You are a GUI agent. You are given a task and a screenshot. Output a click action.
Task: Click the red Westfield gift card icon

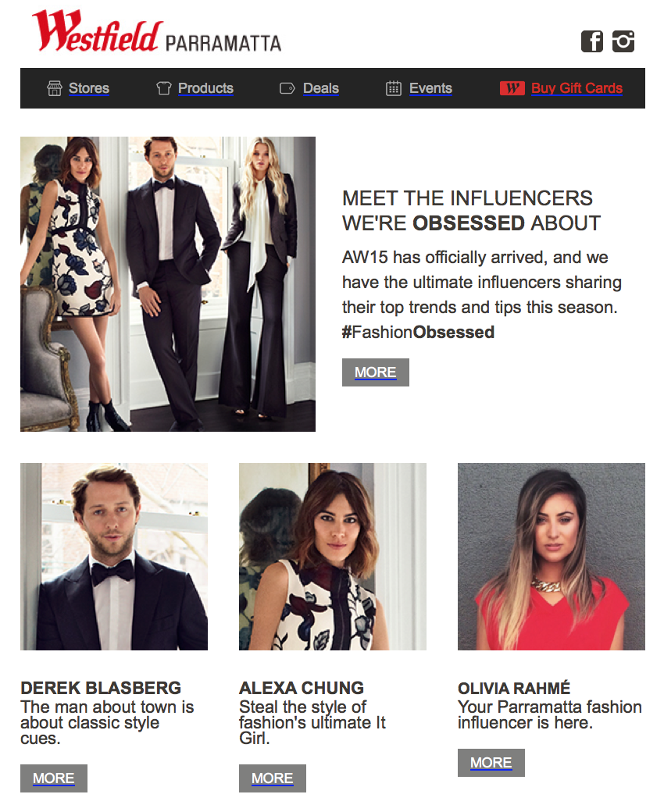512,88
